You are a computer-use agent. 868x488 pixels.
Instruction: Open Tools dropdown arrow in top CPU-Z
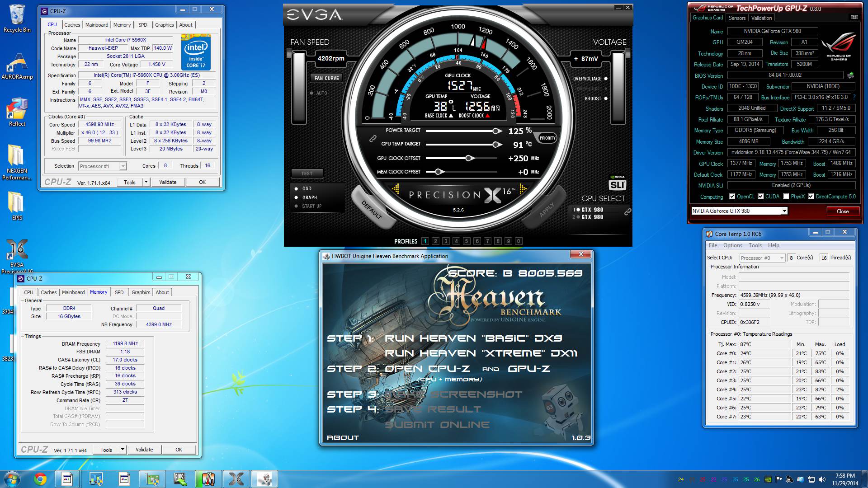146,182
